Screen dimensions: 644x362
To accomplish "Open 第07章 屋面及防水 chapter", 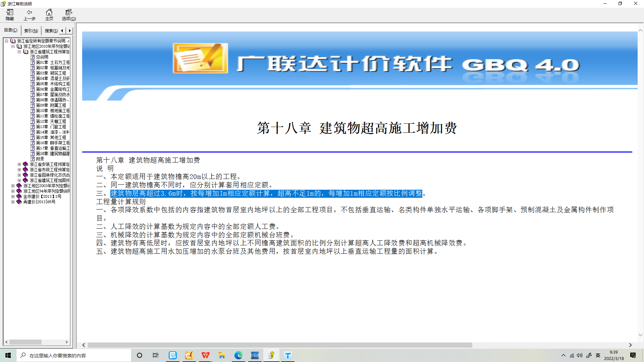I will [53, 95].
